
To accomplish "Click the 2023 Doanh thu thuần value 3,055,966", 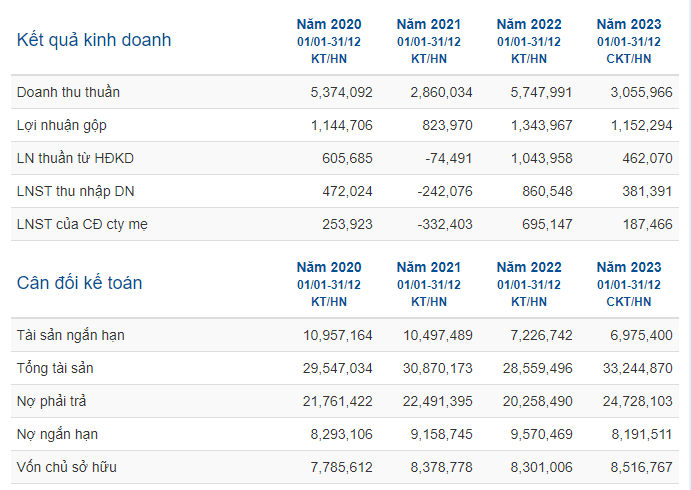I will tap(641, 92).
